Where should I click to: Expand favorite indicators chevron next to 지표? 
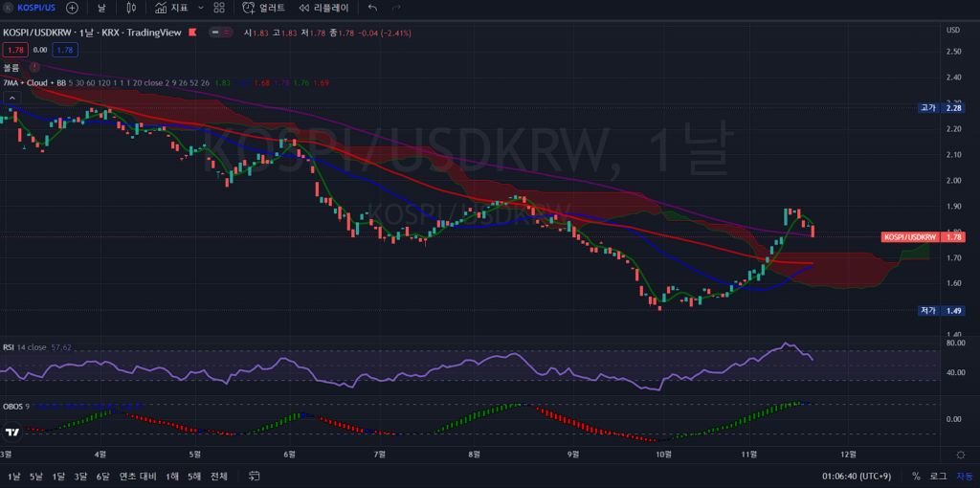click(x=200, y=8)
